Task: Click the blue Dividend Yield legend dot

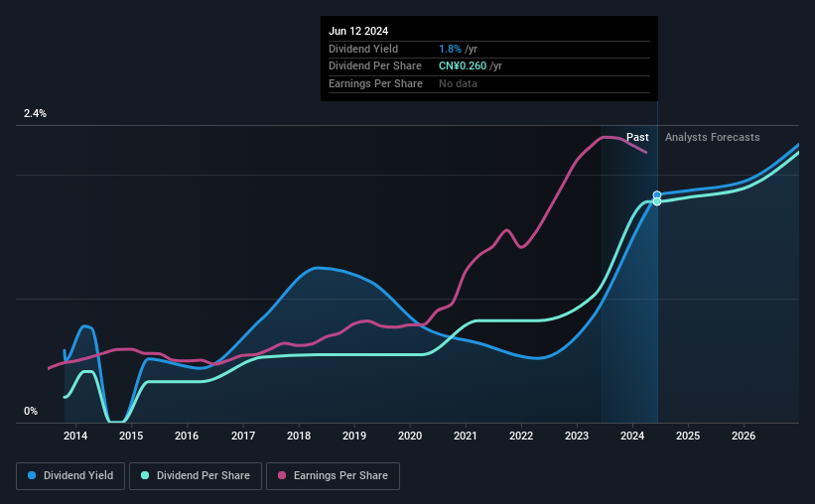Action: click(x=32, y=475)
